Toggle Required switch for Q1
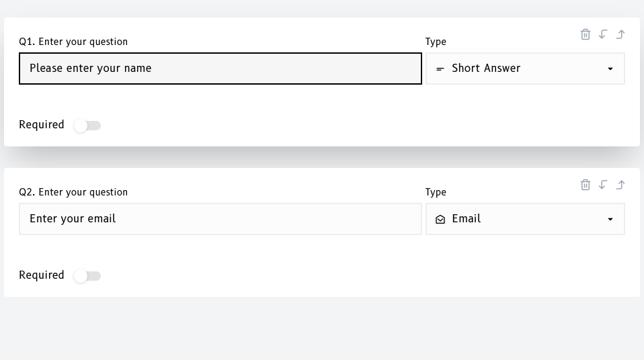Image resolution: width=644 pixels, height=360 pixels. [87, 126]
